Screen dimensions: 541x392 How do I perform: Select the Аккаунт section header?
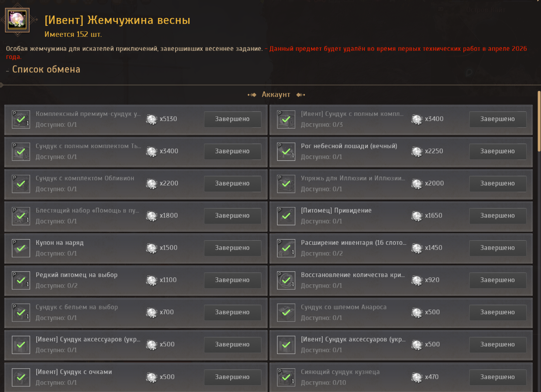276,95
